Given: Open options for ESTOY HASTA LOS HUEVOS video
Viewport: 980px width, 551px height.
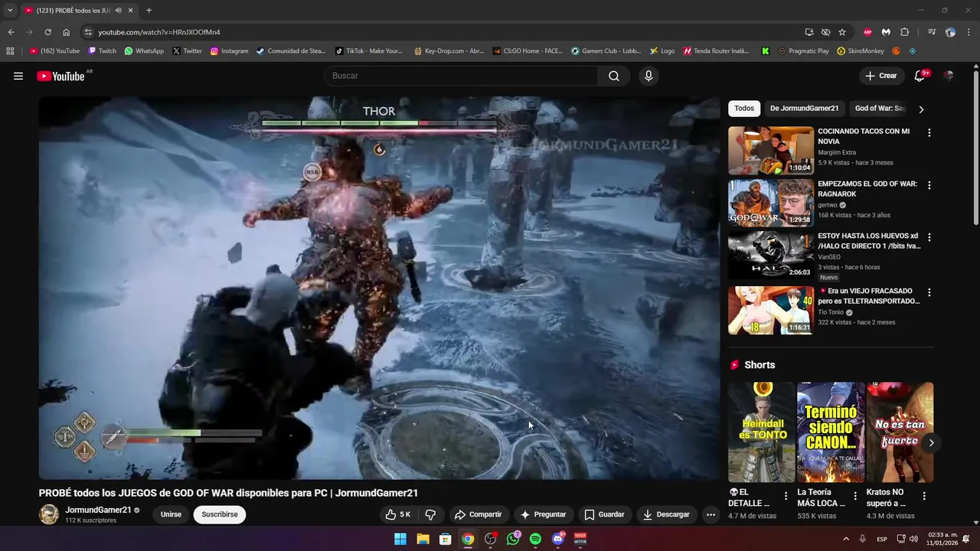Looking at the screenshot, I should [929, 237].
